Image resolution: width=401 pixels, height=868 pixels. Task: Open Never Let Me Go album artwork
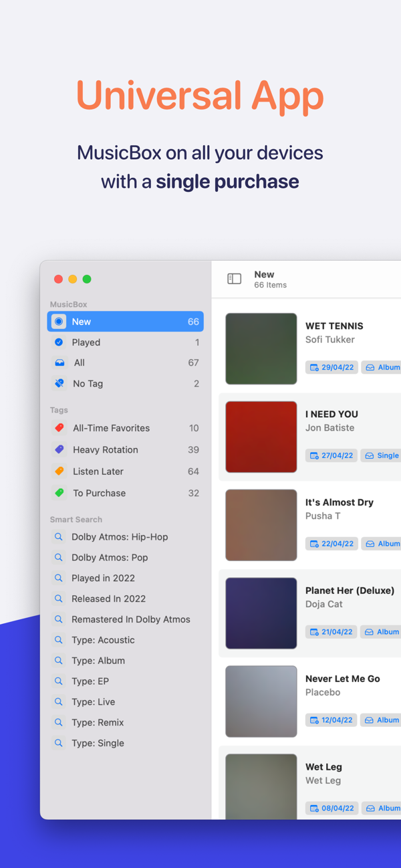pyautogui.click(x=261, y=701)
